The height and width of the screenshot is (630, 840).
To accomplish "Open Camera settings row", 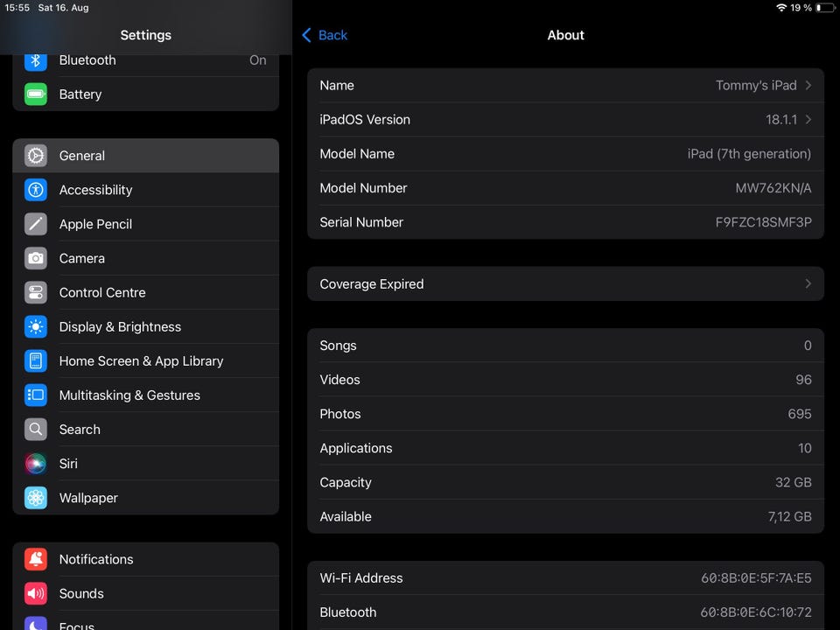I will [x=146, y=258].
